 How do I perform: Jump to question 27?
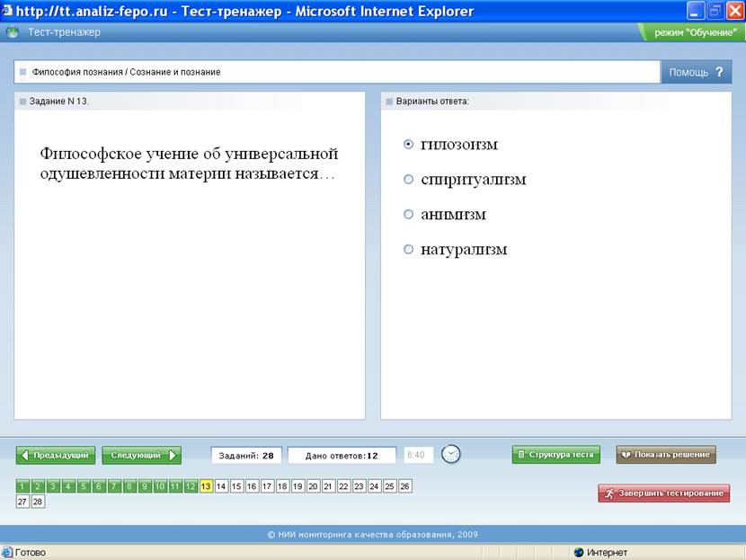tap(22, 502)
